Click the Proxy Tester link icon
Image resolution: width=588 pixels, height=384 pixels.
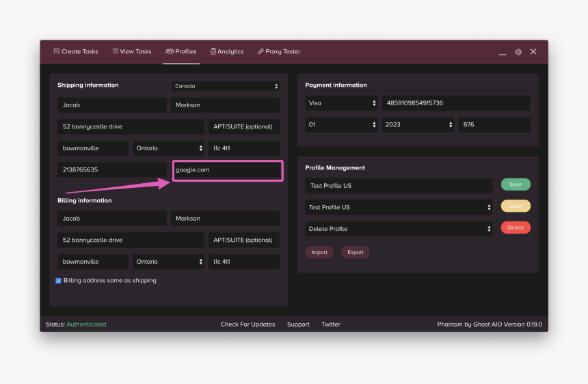[x=260, y=51]
